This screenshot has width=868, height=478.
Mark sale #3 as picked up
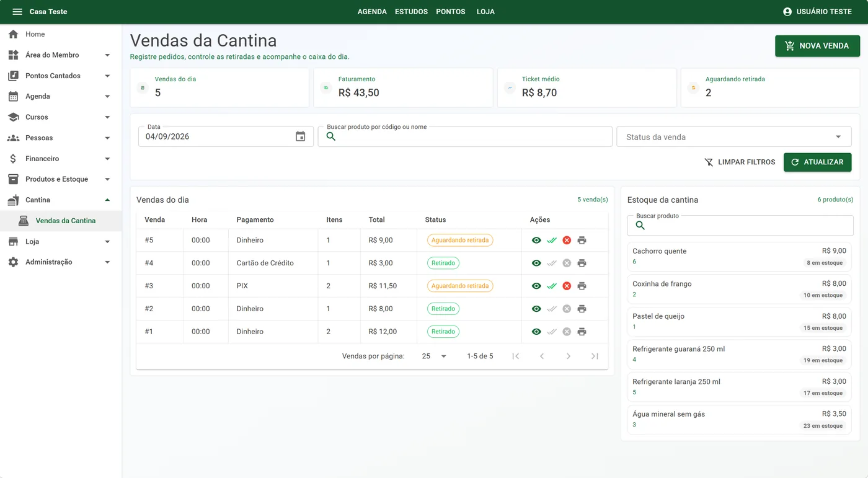(552, 286)
